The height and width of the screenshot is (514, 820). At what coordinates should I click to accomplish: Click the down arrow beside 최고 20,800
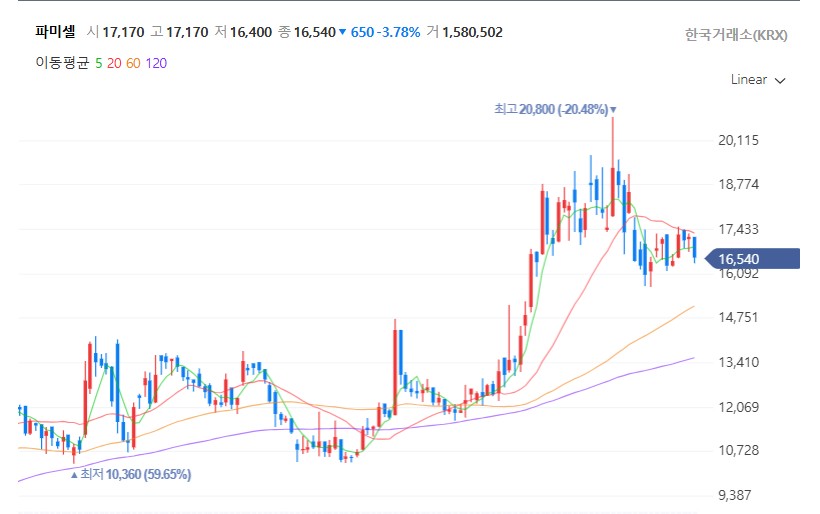point(613,110)
